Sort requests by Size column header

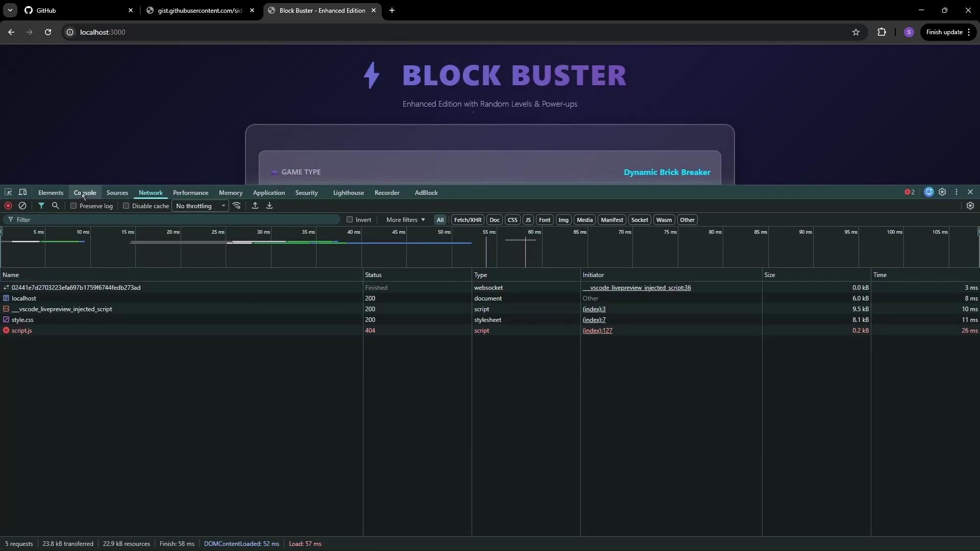[816, 275]
